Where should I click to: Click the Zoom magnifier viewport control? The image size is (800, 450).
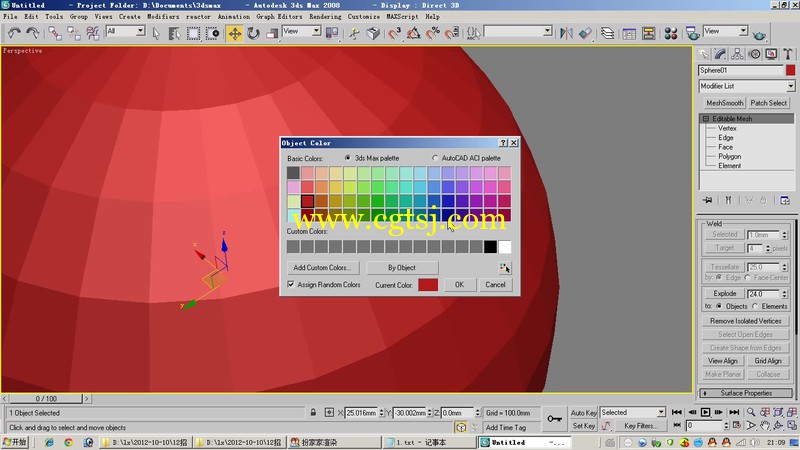point(751,412)
